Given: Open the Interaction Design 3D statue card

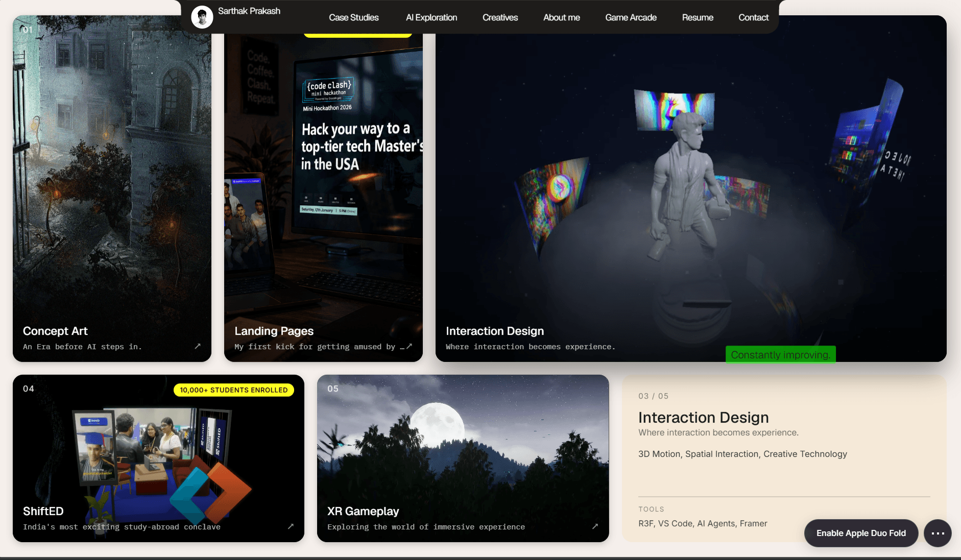Looking at the screenshot, I should coord(691,188).
